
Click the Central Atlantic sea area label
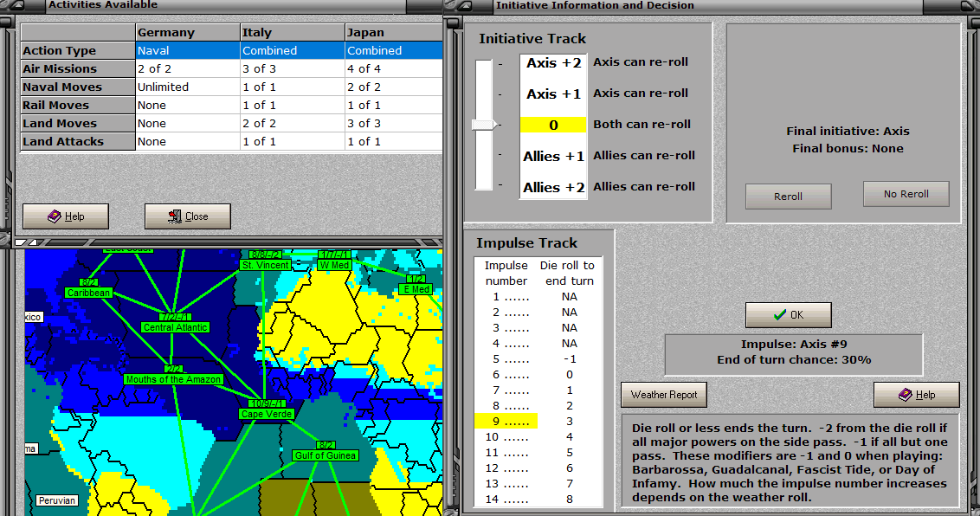coord(175,327)
